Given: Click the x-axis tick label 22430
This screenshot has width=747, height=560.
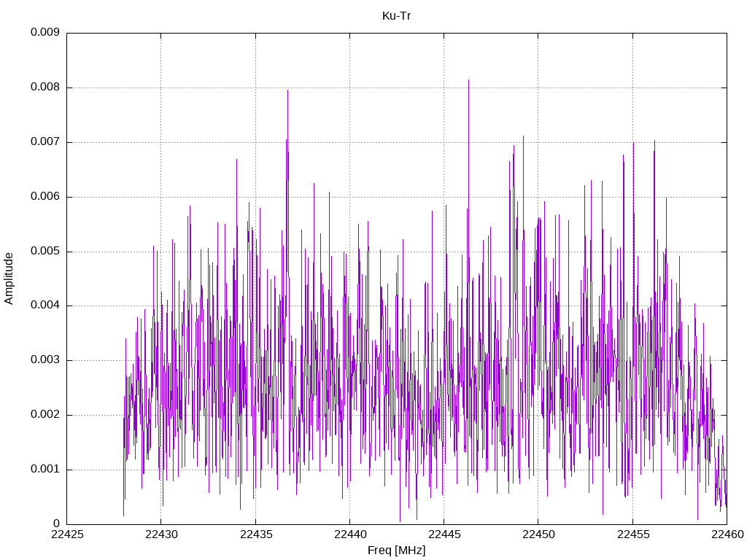Looking at the screenshot, I should [161, 534].
